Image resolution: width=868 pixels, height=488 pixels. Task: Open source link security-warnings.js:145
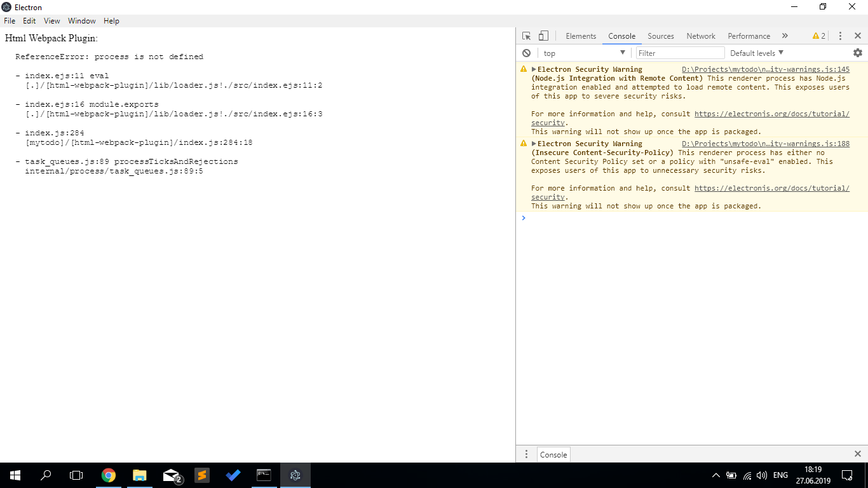[766, 70]
